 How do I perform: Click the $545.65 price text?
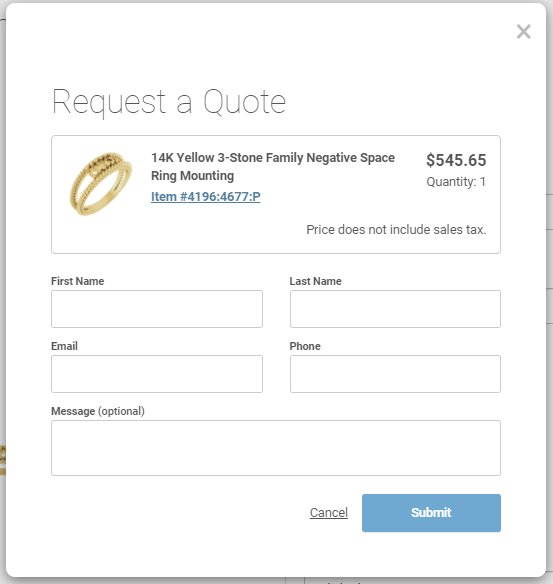[x=456, y=160]
